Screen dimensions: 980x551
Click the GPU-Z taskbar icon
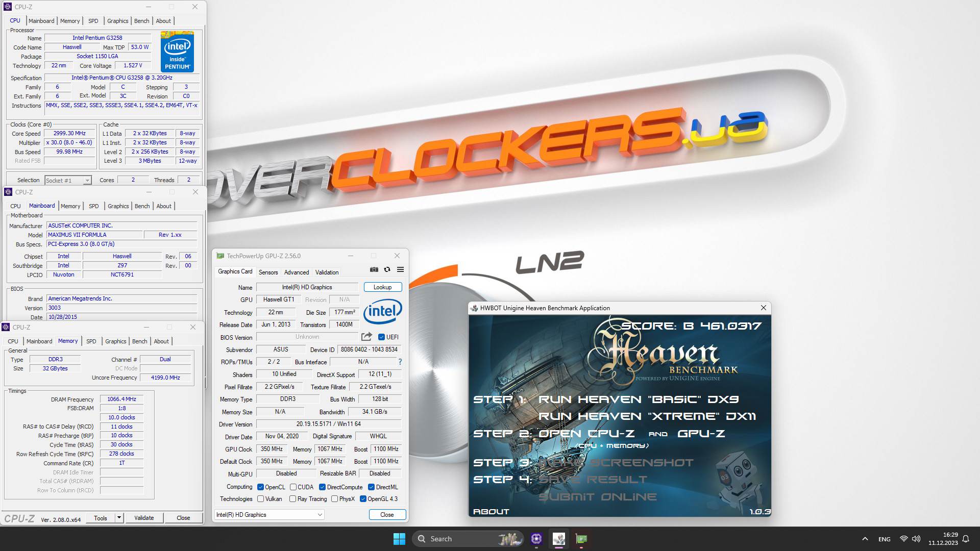coord(581,539)
